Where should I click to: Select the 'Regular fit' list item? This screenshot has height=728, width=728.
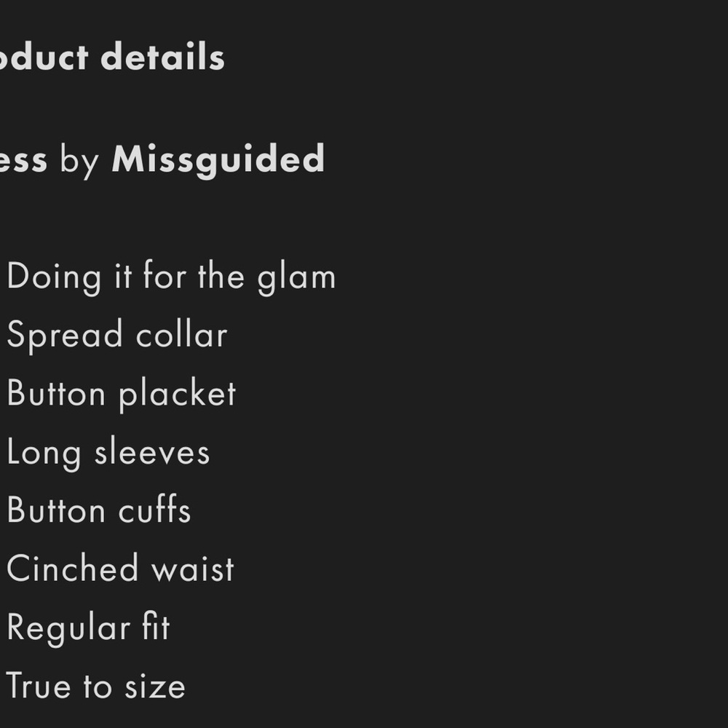click(88, 628)
